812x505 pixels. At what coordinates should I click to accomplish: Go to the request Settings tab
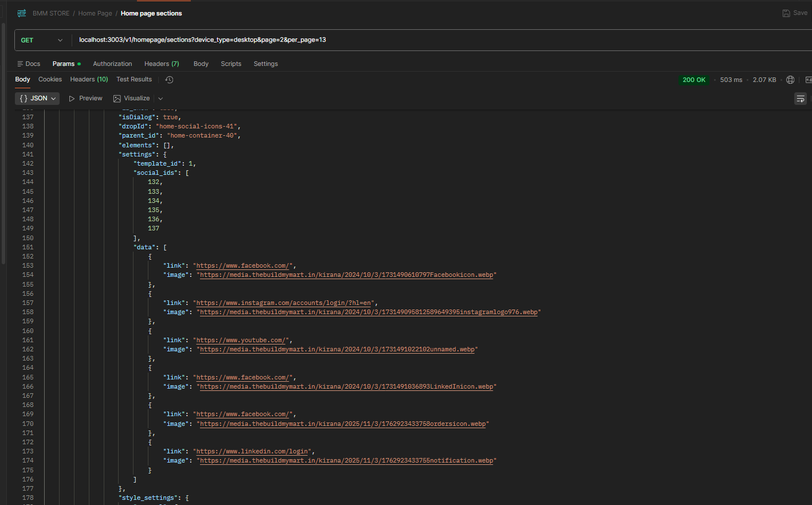tap(266, 64)
